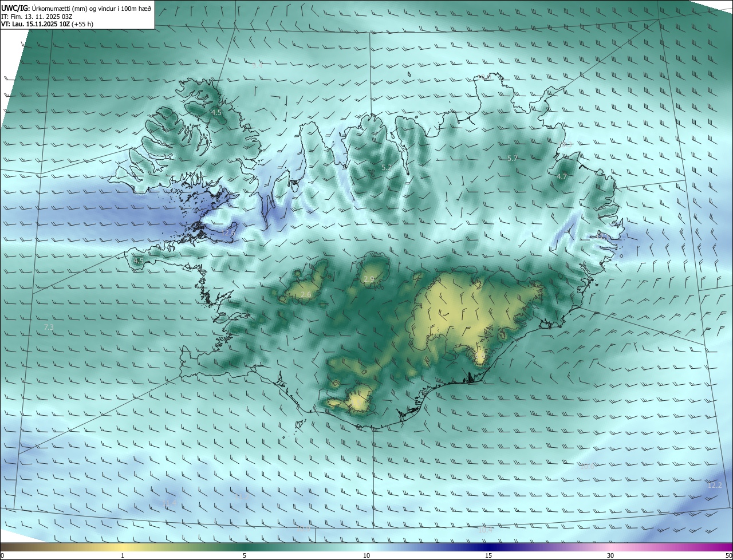Click the '2.9' value label on the map
The width and height of the screenshot is (733, 560).
coord(369,279)
